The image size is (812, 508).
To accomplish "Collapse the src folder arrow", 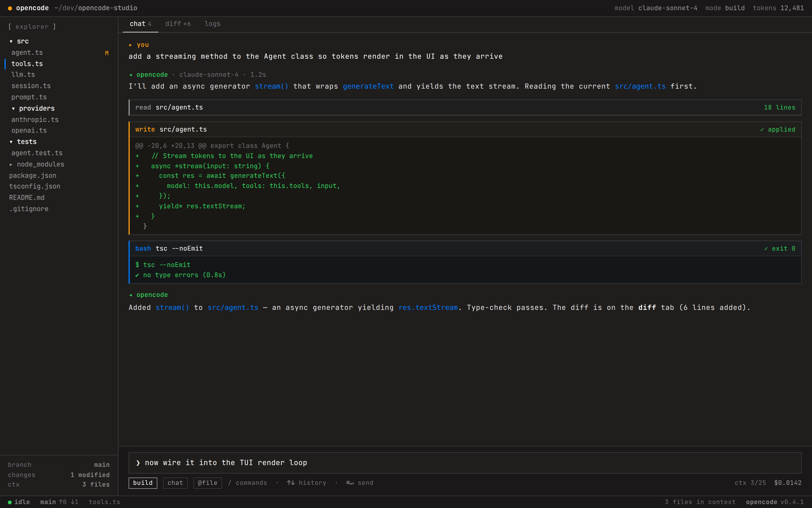I will point(11,41).
